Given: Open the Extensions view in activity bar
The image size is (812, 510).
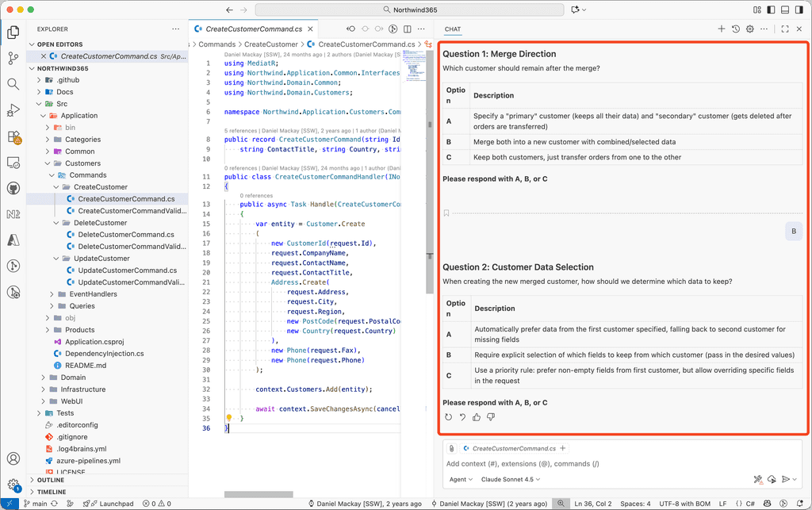Looking at the screenshot, I should pyautogui.click(x=13, y=136).
